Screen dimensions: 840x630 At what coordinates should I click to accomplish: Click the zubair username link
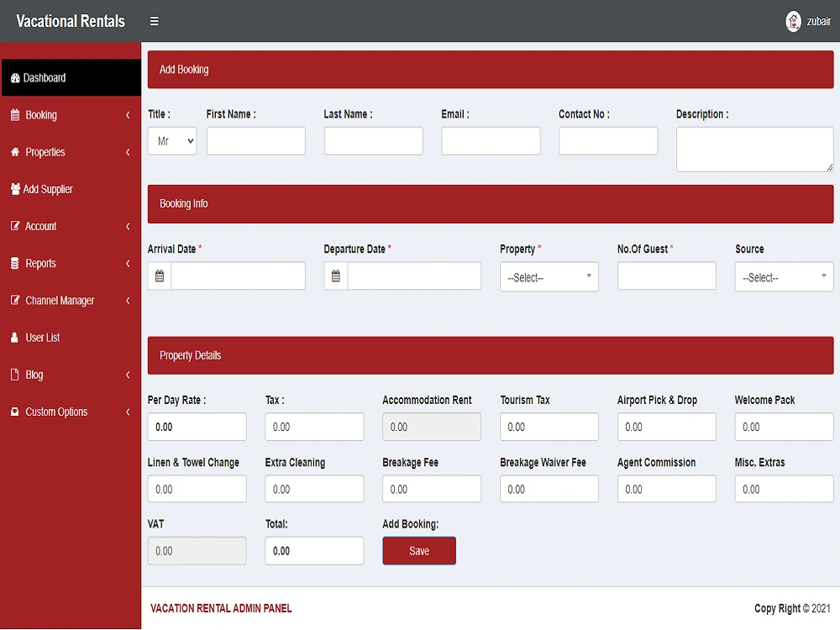[818, 22]
